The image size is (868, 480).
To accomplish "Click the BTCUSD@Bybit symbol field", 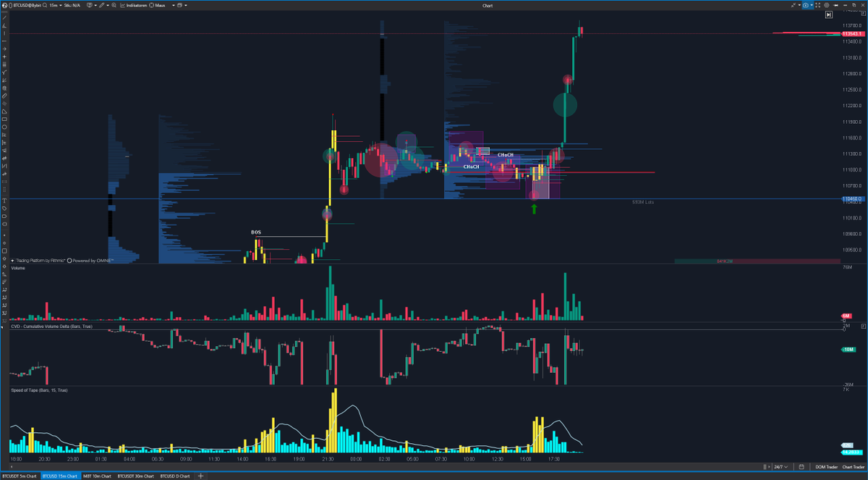I will click(27, 6).
